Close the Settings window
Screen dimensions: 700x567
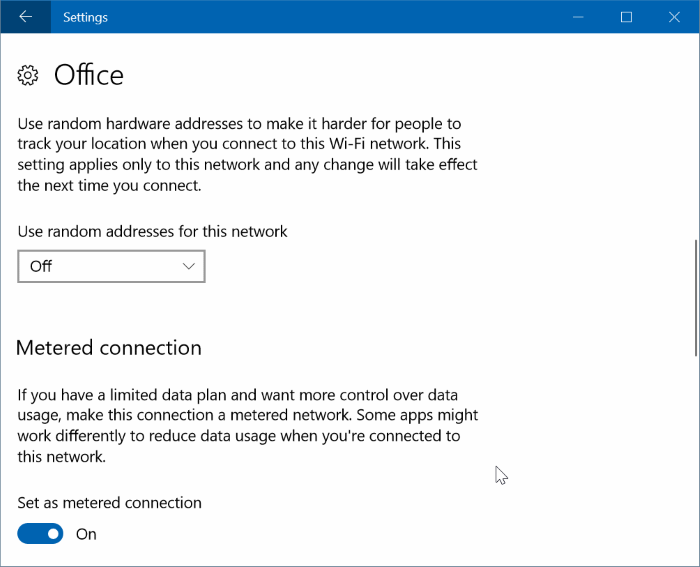click(x=674, y=17)
